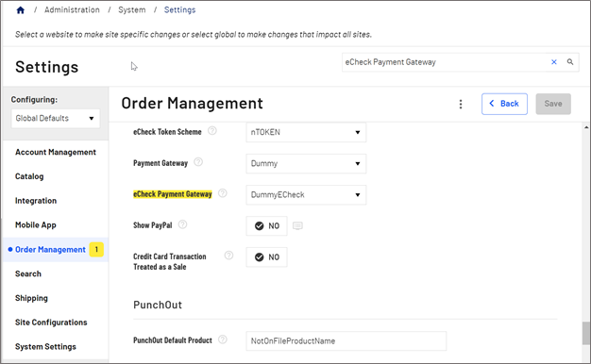Toggle Credit Card Transaction Treated as Sale
Image resolution: width=591 pixels, height=364 pixels.
[266, 257]
